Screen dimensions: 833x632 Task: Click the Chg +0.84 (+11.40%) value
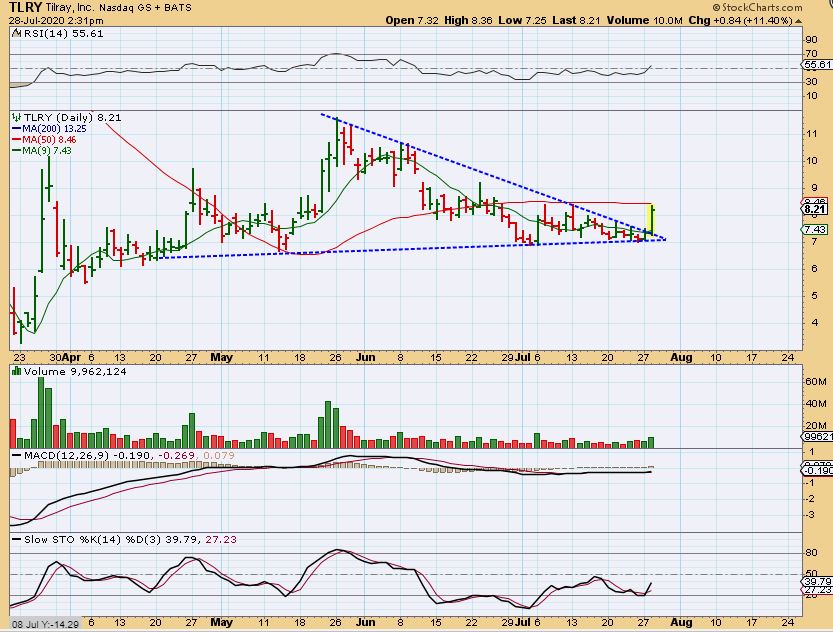pyautogui.click(x=741, y=21)
